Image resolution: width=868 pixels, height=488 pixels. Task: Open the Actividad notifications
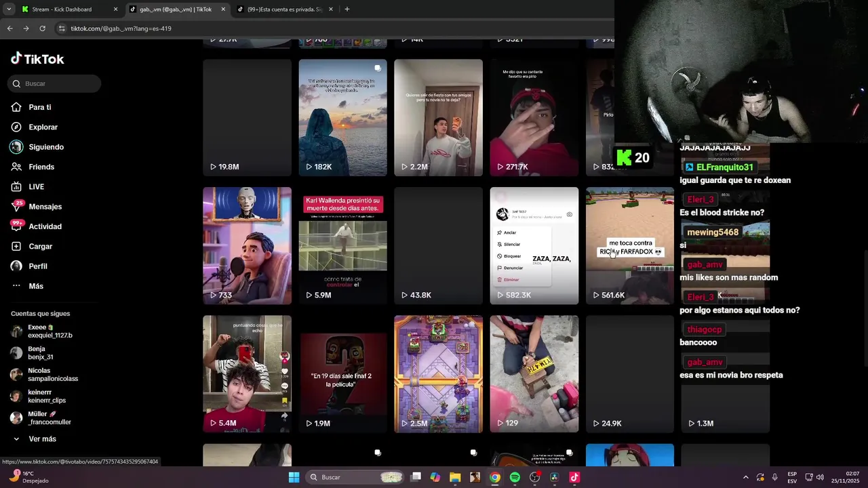click(37, 226)
